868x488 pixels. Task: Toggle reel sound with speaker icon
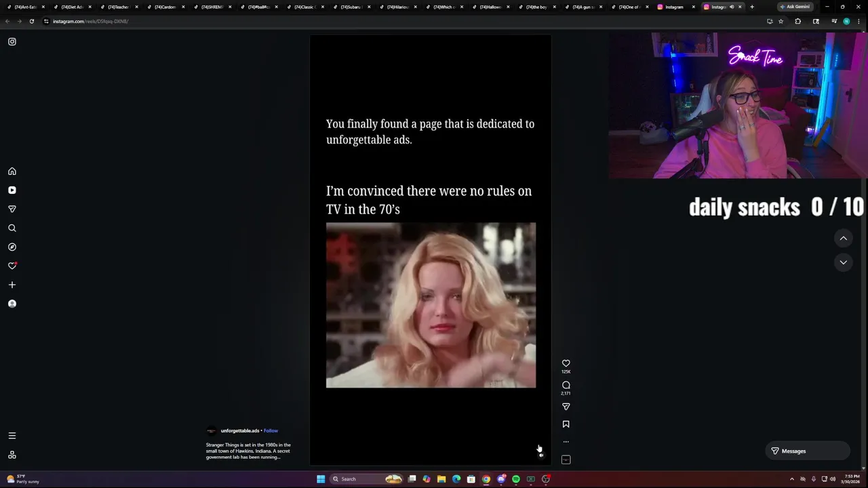[x=541, y=455]
